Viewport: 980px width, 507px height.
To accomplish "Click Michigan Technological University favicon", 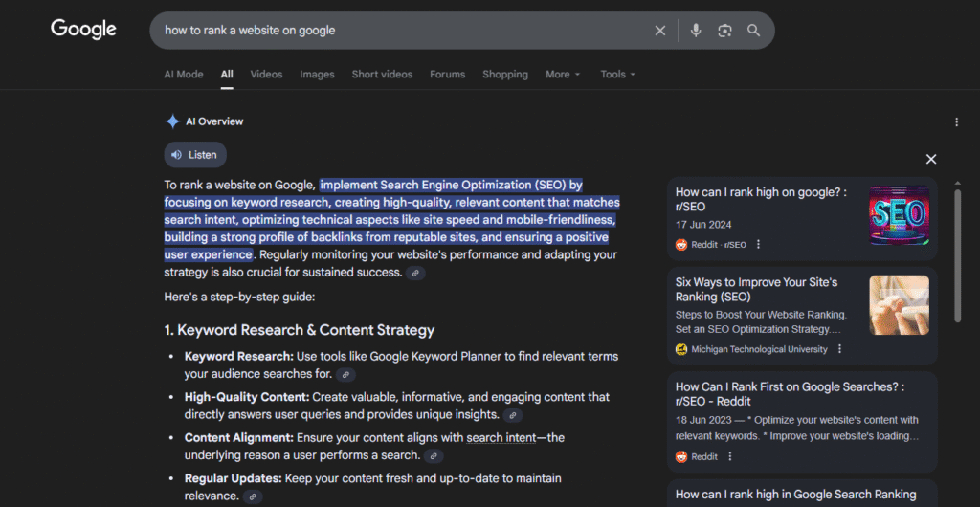I will (681, 349).
